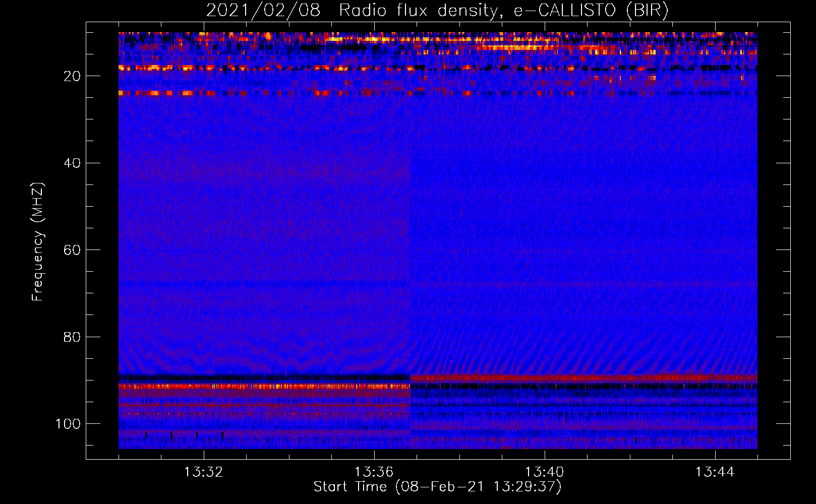Screen dimensions: 816x504
Task: Click the 40 MHz frequency tick label
Action: 73,163
